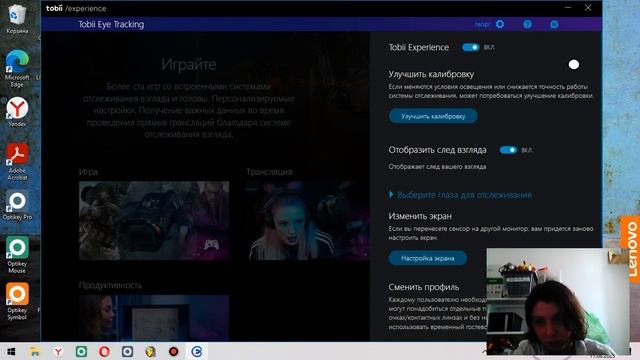Toggle the Tobii Experience switch
The height and width of the screenshot is (360, 640).
pos(471,47)
